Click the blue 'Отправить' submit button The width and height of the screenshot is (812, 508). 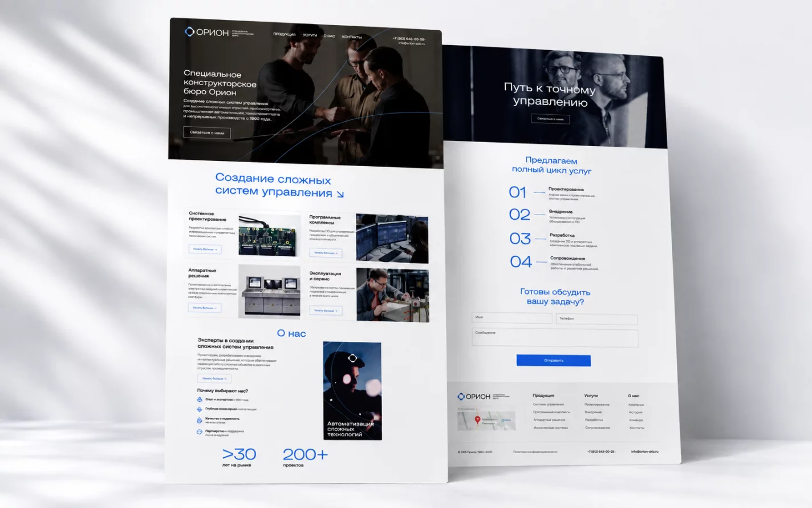[x=554, y=360]
